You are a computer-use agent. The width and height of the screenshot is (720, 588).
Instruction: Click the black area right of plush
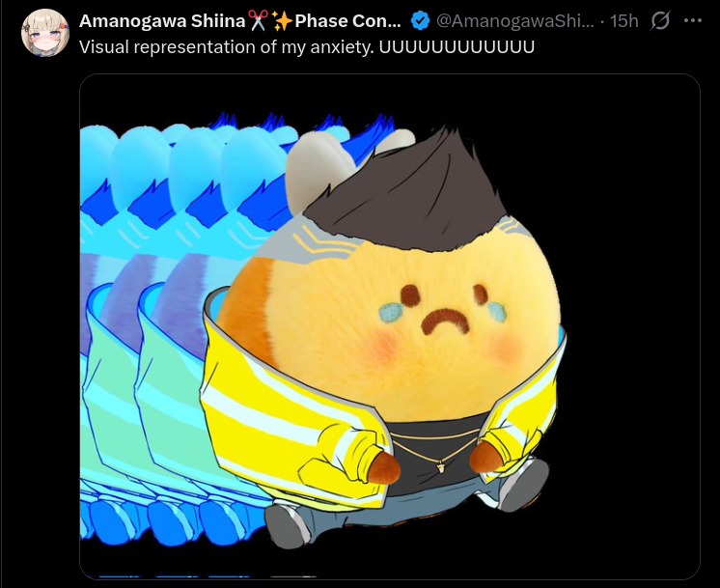click(x=634, y=322)
